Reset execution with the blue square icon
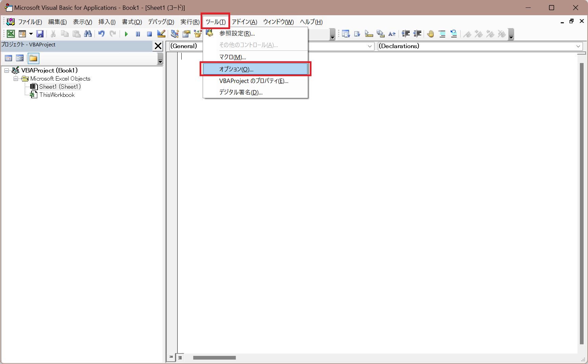 149,34
